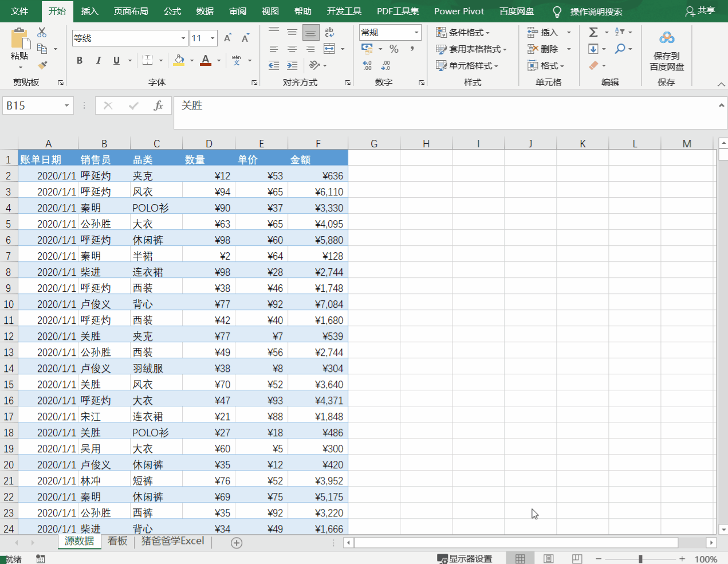The width and height of the screenshot is (728, 564).
Task: Switch to the 页面布局 tab
Action: coord(131,11)
